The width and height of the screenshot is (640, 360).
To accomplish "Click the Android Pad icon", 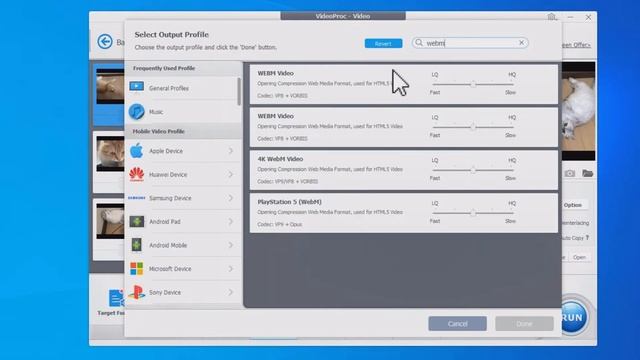I will 136,221.
